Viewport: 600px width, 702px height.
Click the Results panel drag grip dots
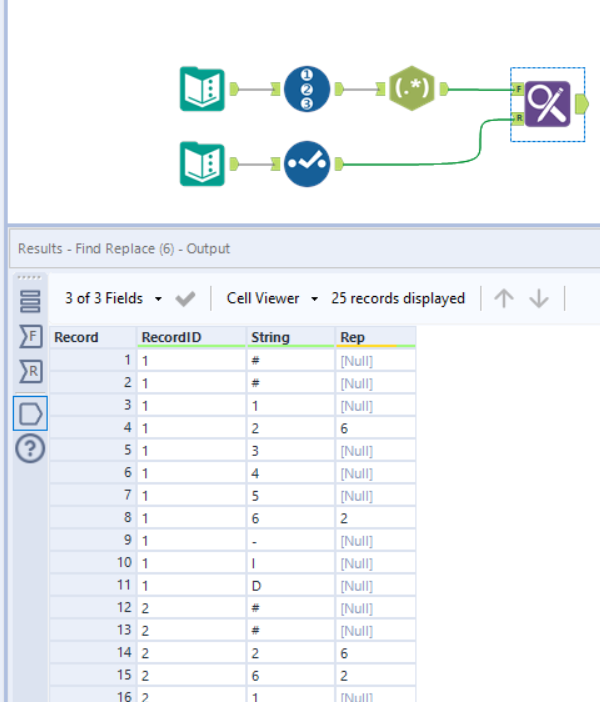[29, 278]
